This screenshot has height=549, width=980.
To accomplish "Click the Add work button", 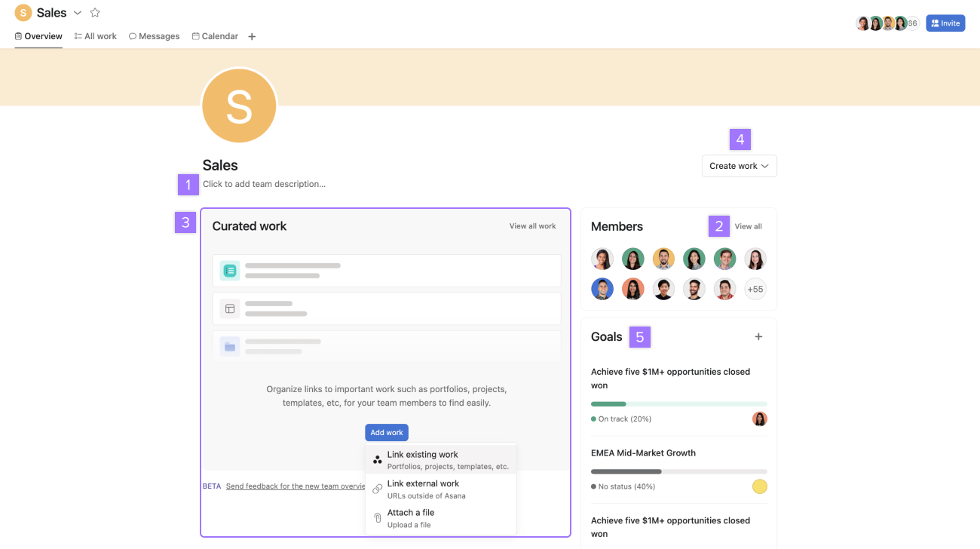I will 387,432.
